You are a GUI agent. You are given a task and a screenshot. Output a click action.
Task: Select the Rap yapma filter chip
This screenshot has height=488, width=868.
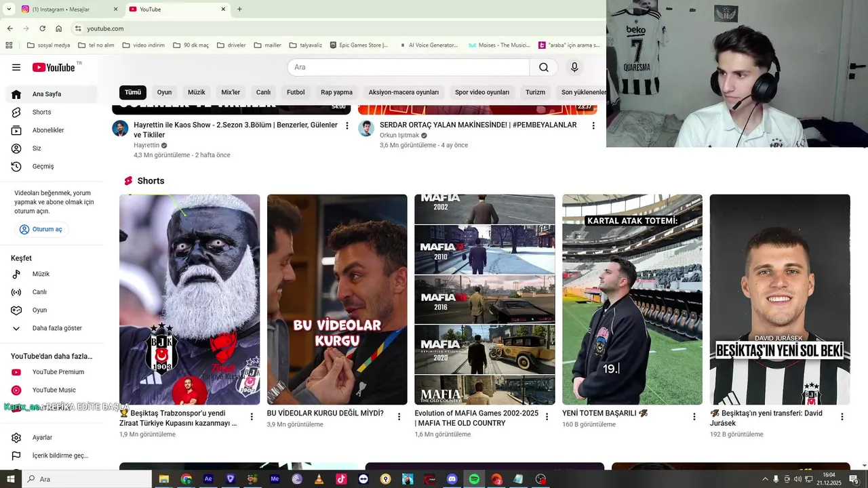coord(336,92)
